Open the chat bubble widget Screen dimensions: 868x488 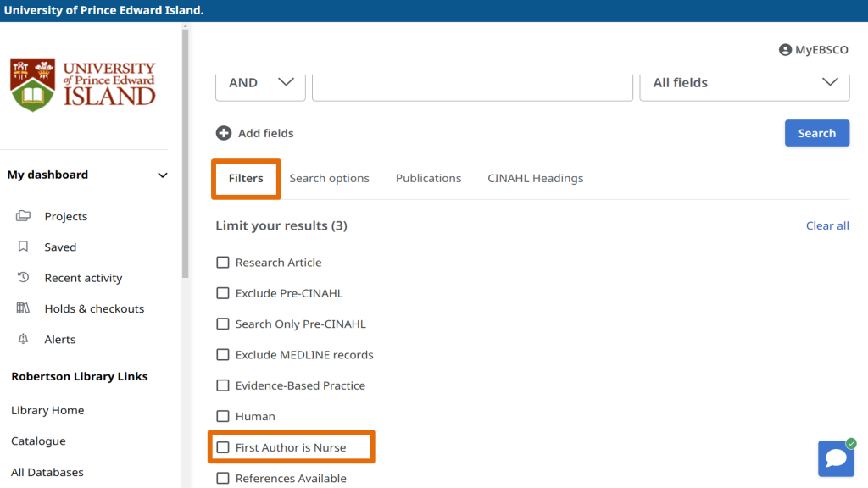[x=836, y=458]
